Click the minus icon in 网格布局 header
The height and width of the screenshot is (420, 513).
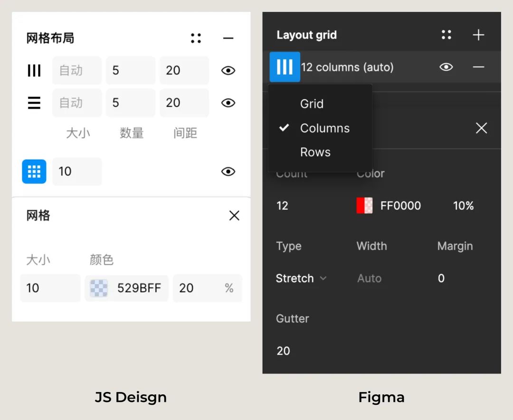[228, 38]
